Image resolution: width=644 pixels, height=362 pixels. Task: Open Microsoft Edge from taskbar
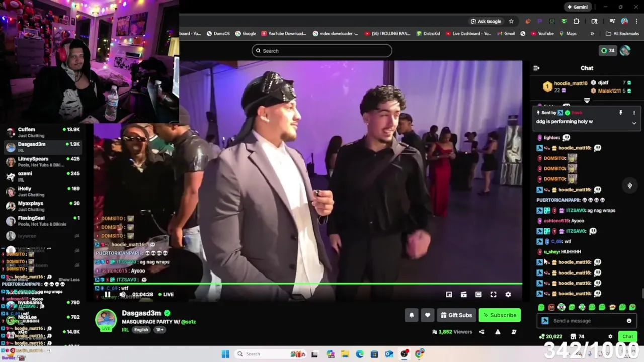click(x=360, y=354)
